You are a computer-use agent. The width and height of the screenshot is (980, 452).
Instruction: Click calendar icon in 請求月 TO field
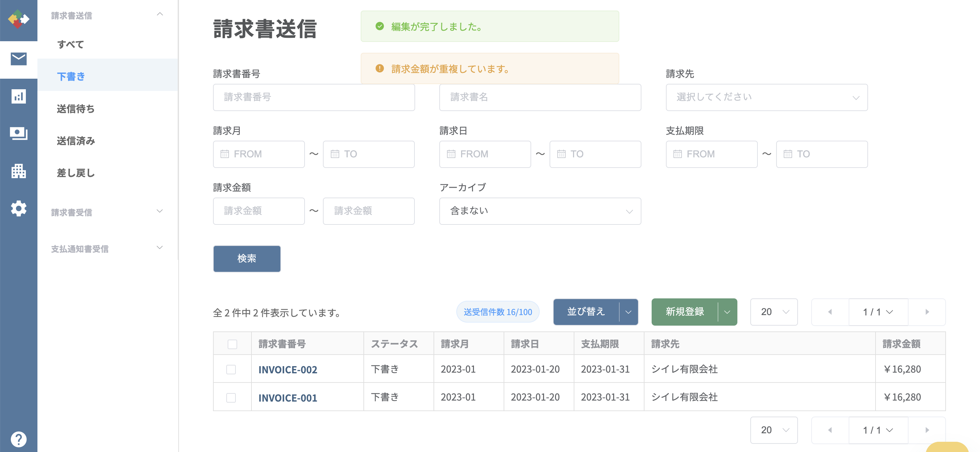coord(335,154)
